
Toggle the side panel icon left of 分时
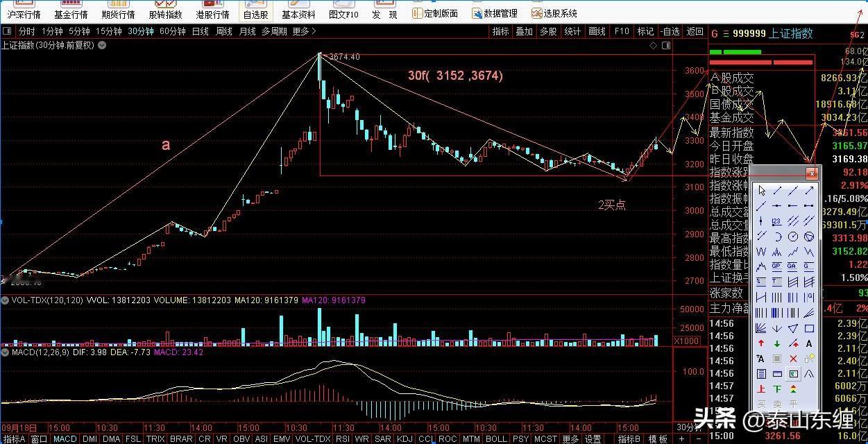tap(7, 31)
